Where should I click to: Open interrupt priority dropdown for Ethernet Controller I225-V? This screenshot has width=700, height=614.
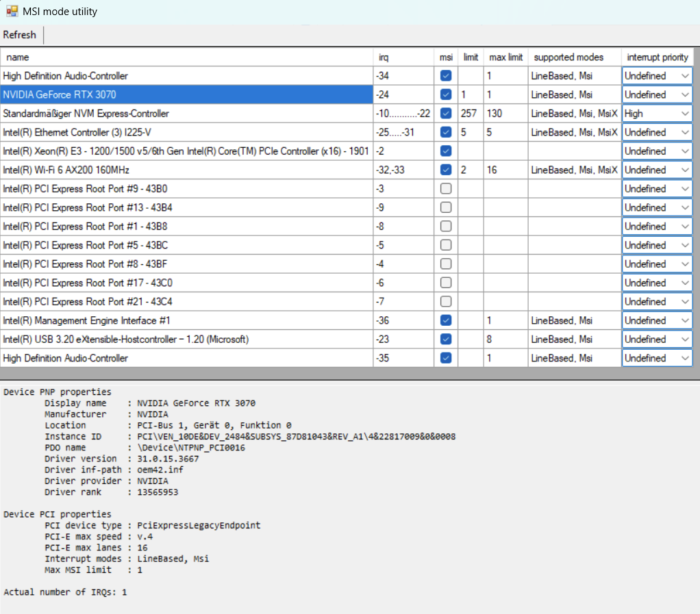click(657, 132)
